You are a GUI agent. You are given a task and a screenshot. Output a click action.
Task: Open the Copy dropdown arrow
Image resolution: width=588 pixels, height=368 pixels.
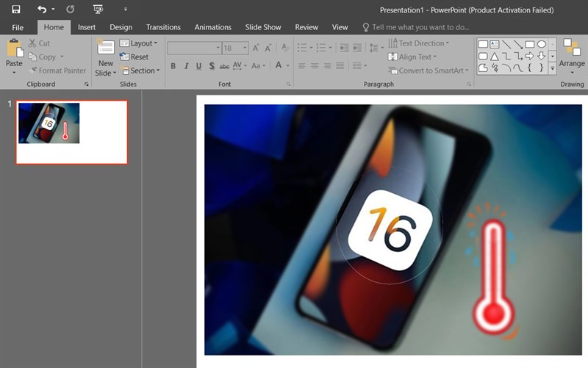[x=62, y=57]
